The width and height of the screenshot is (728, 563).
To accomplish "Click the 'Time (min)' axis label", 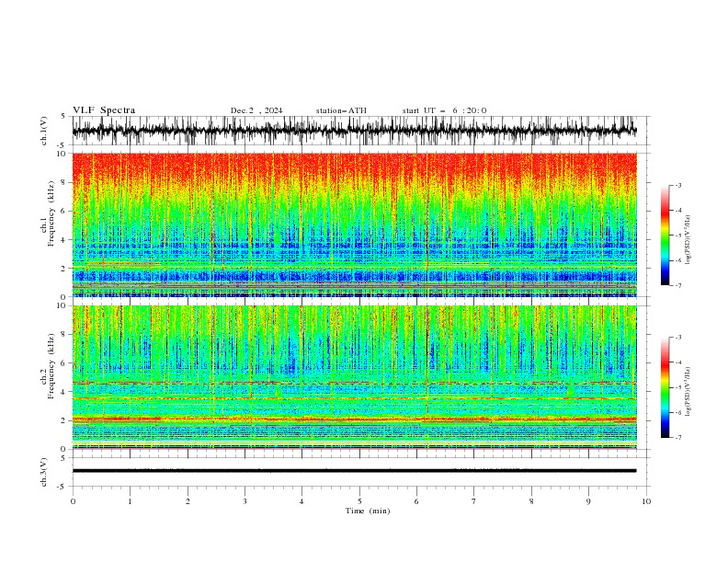I will tap(368, 511).
